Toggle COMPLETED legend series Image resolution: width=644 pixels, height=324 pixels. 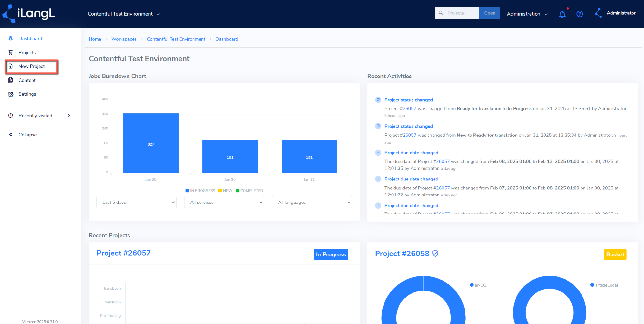click(x=249, y=191)
